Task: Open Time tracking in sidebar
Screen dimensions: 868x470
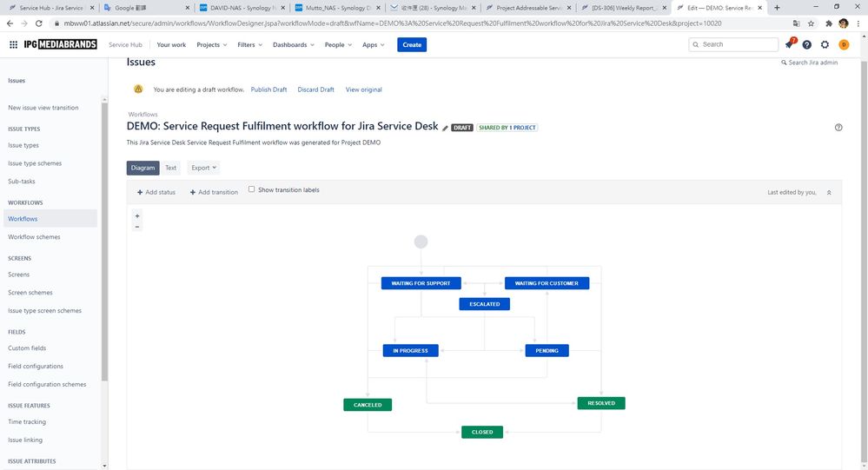Action: [x=27, y=422]
